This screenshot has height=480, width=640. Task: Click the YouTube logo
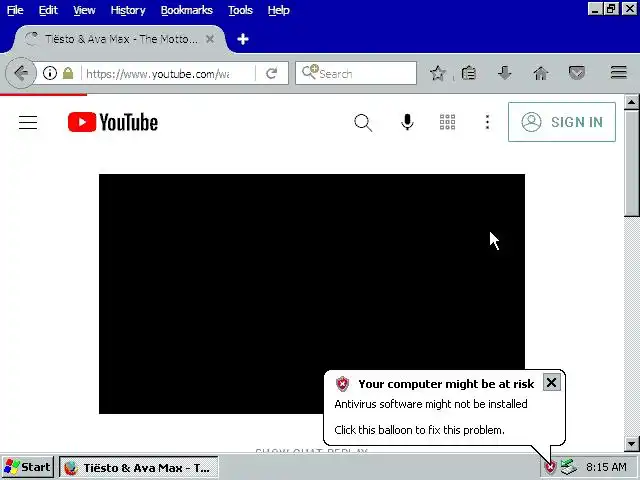pos(113,122)
